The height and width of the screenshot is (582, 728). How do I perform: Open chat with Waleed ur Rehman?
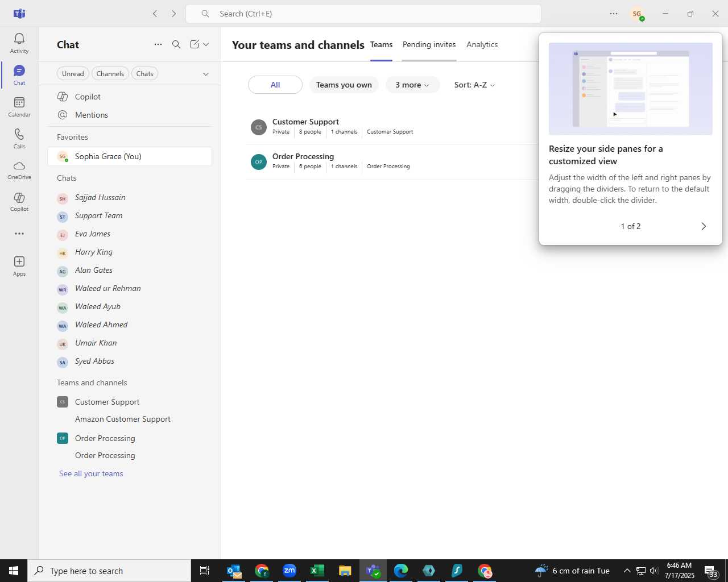pyautogui.click(x=130, y=289)
